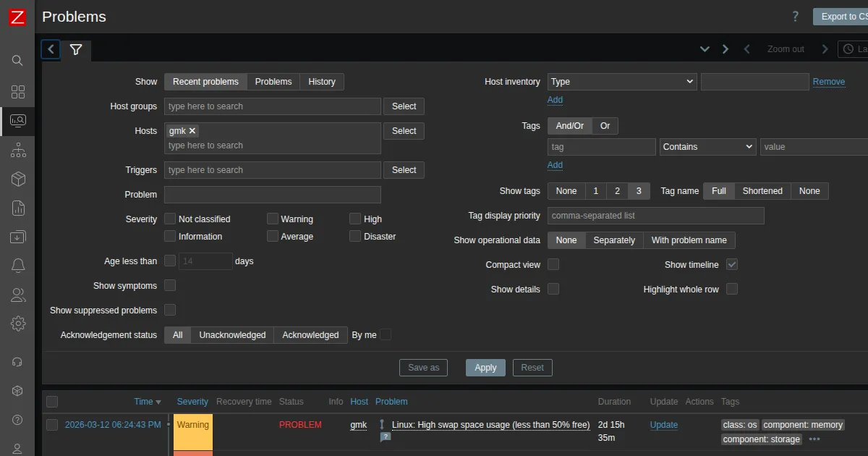Select the Unacknowledged status option
The height and width of the screenshot is (456, 868).
pos(232,335)
